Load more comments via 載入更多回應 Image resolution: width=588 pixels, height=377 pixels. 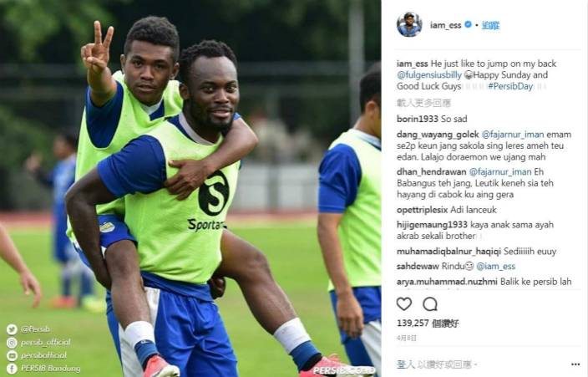423,103
